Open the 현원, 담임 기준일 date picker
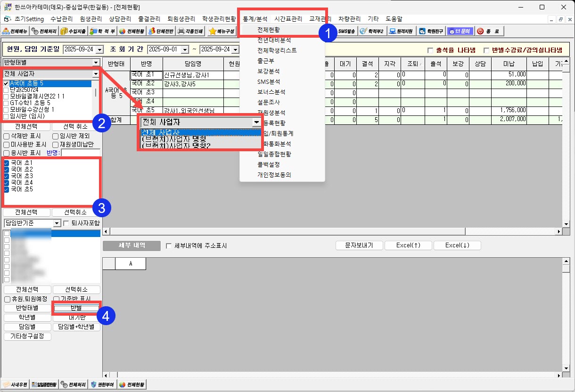Image resolution: width=575 pixels, height=392 pixels. (x=99, y=49)
